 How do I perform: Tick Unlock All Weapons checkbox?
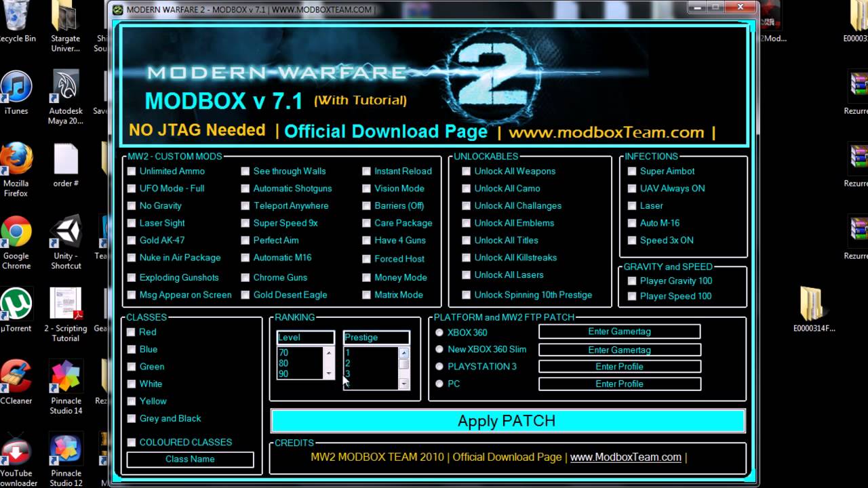466,171
